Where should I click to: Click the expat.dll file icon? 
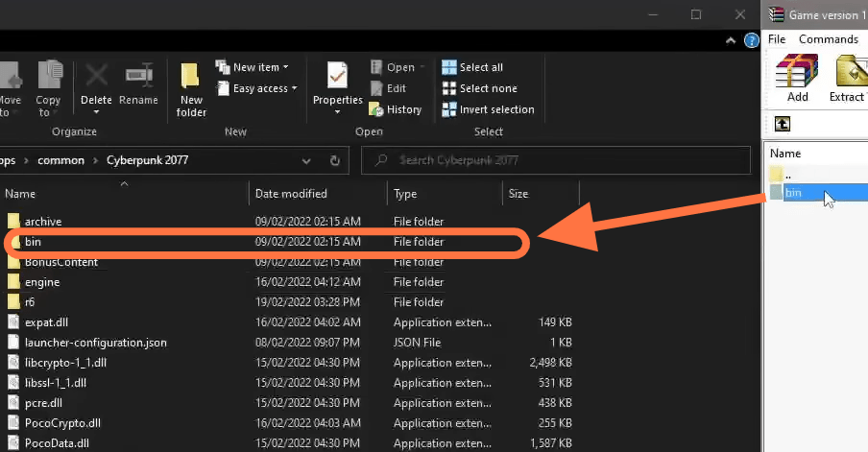(x=13, y=322)
